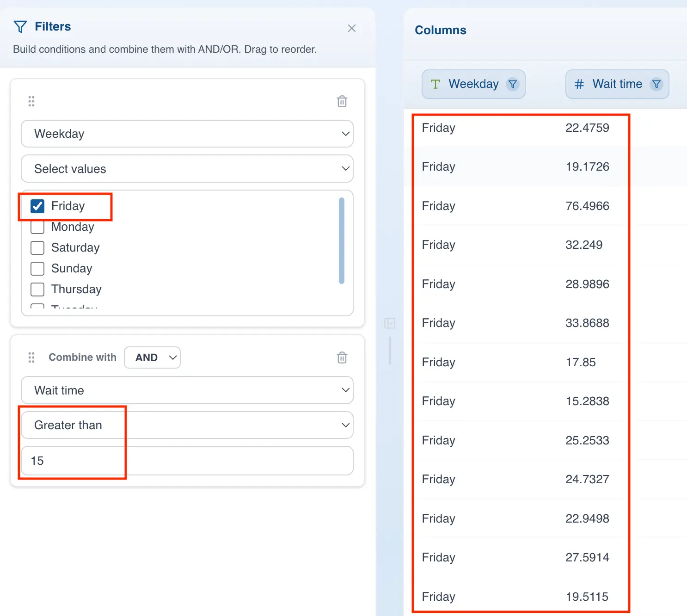This screenshot has height=616, width=687.
Task: Change the AND combine operator dropdown
Action: [152, 357]
